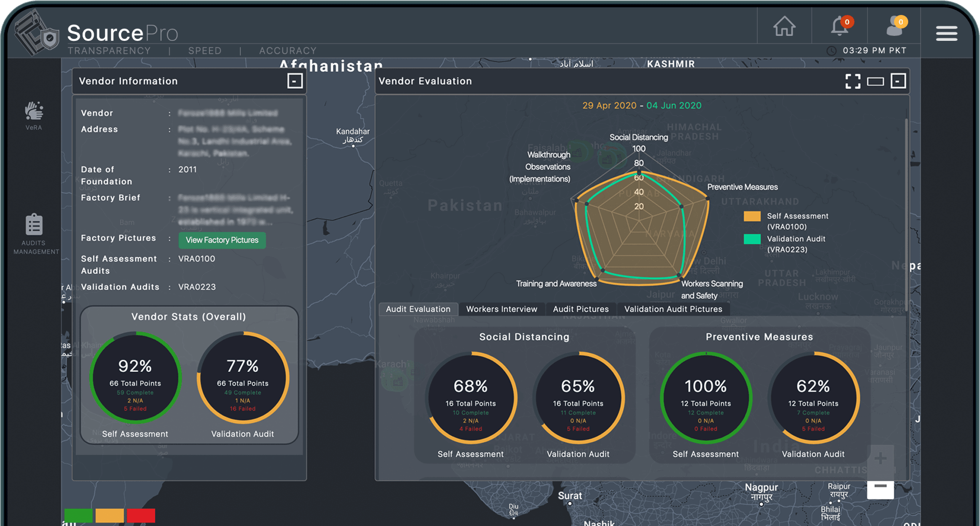The image size is (980, 526).
Task: Click the Vendor Evaluation panel scrollbar
Action: [x=906, y=214]
